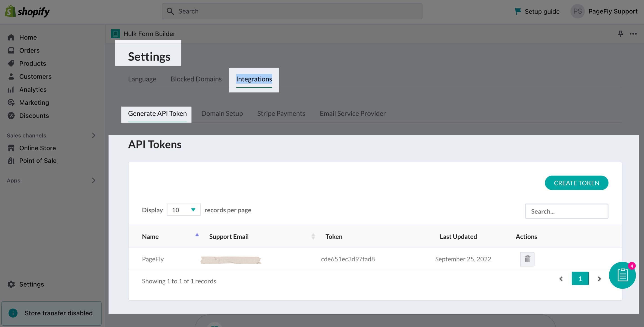Click the Token column header
Screen dimensions: 644x327
point(334,236)
